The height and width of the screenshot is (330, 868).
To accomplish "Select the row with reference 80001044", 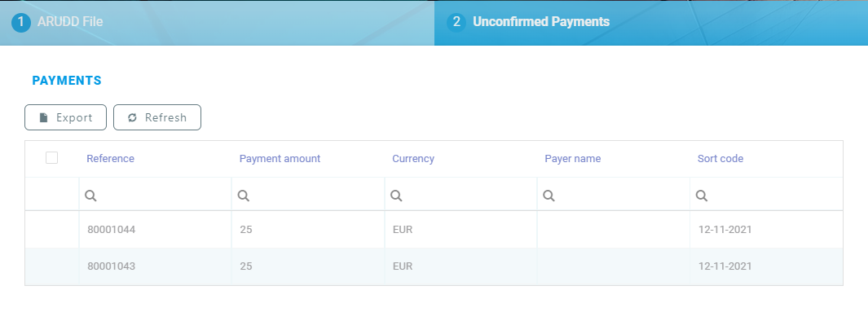I will click(111, 230).
